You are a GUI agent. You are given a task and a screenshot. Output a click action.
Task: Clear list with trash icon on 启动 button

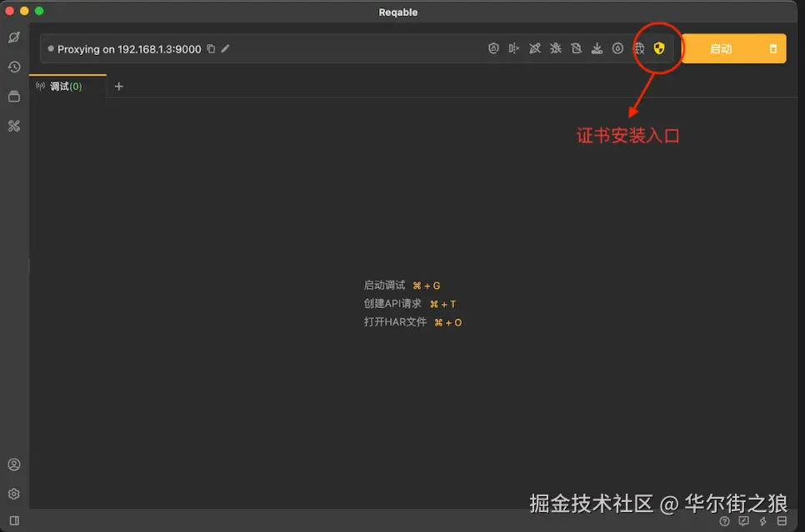coord(773,49)
